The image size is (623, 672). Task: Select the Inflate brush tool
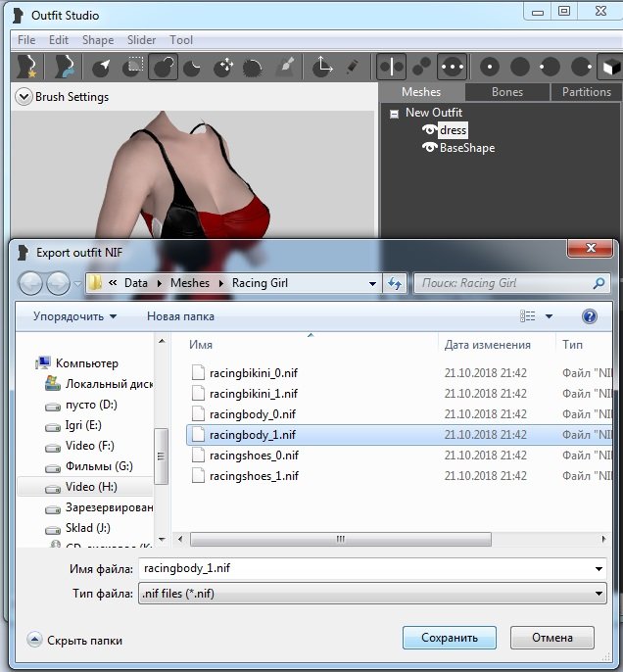164,67
